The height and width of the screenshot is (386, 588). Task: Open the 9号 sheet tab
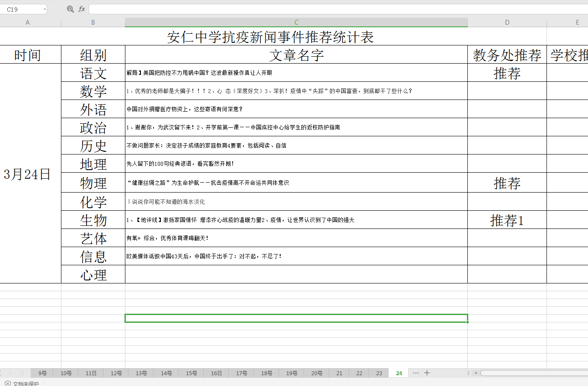42,373
